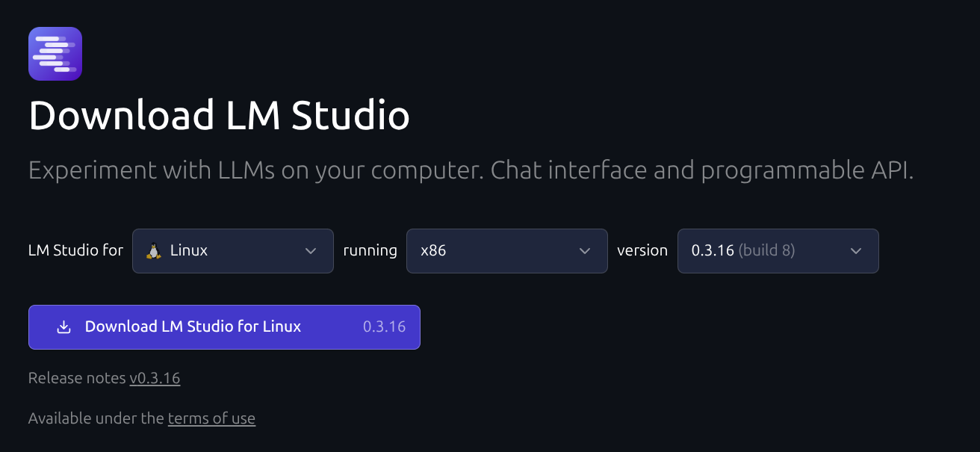Click the 'Experiment with LLMs' subtitle text
This screenshot has height=452, width=980.
point(471,170)
